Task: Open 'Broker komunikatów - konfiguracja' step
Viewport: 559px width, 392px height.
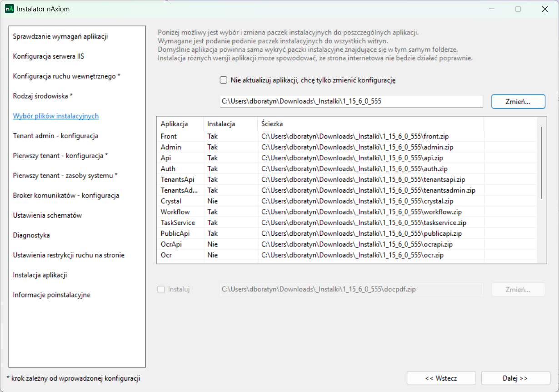Action: click(x=66, y=195)
